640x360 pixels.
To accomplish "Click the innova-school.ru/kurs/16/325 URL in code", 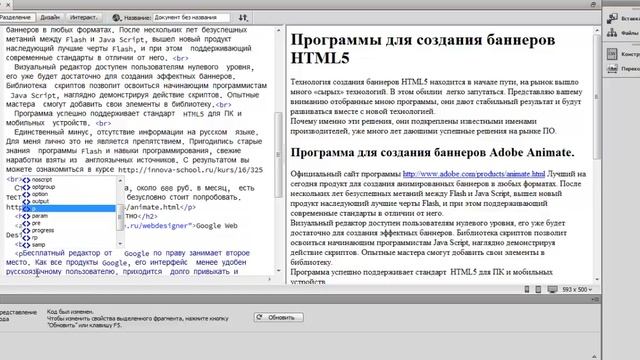I will tap(190, 169).
